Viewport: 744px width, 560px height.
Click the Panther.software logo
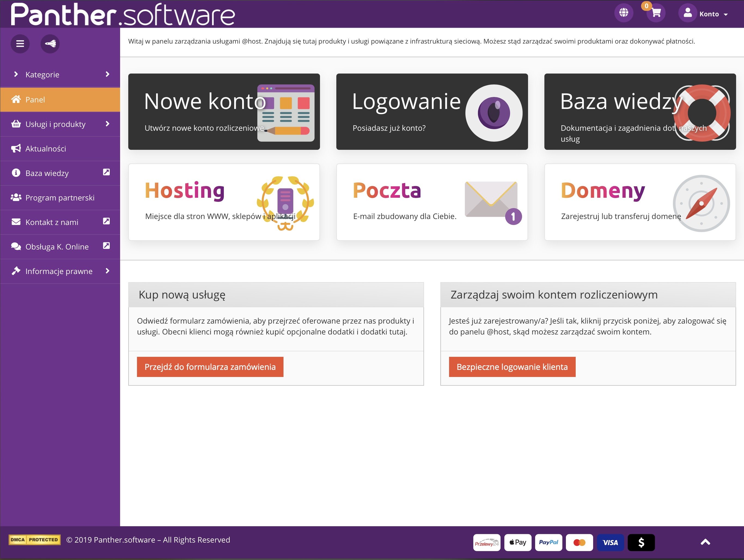point(123,14)
